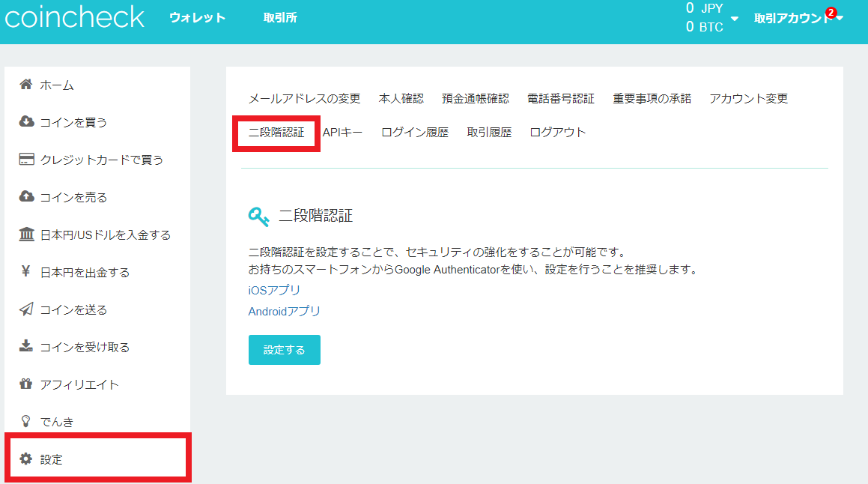
Task: Open the Androidアプリ link
Action: tap(284, 311)
